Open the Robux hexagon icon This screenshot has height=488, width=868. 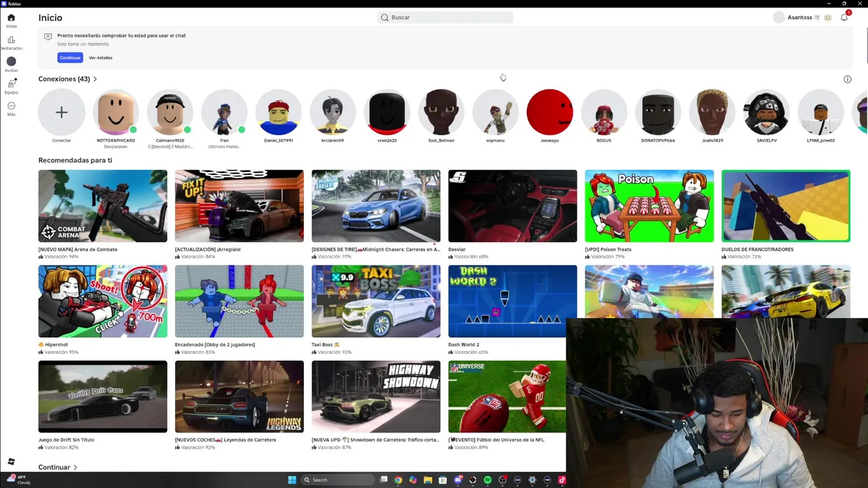click(828, 18)
